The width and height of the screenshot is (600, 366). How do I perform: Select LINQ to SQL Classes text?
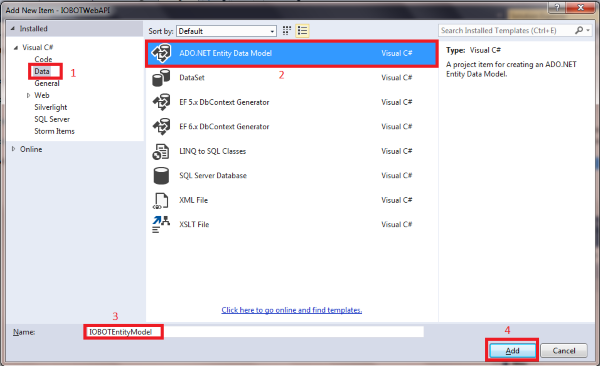click(x=212, y=151)
